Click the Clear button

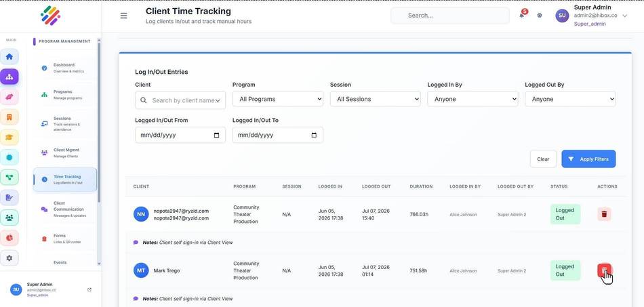click(x=543, y=159)
